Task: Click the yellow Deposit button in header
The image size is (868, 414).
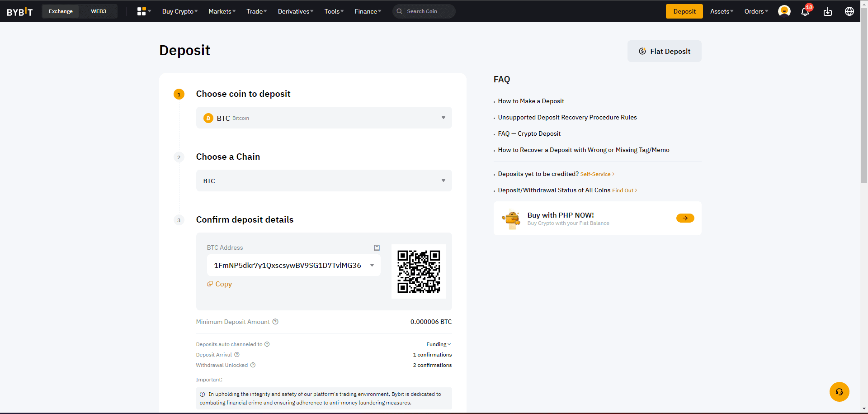Action: point(684,11)
